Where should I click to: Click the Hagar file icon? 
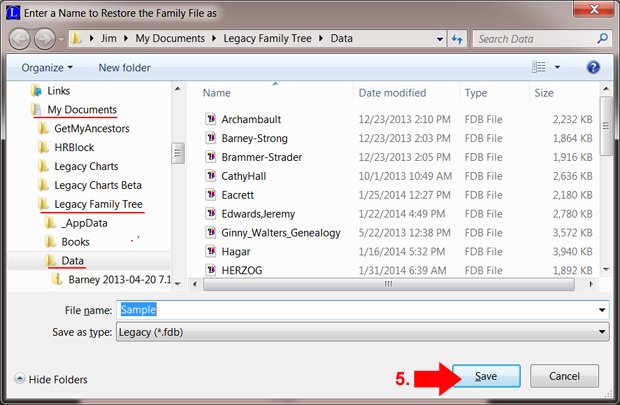pyautogui.click(x=211, y=251)
